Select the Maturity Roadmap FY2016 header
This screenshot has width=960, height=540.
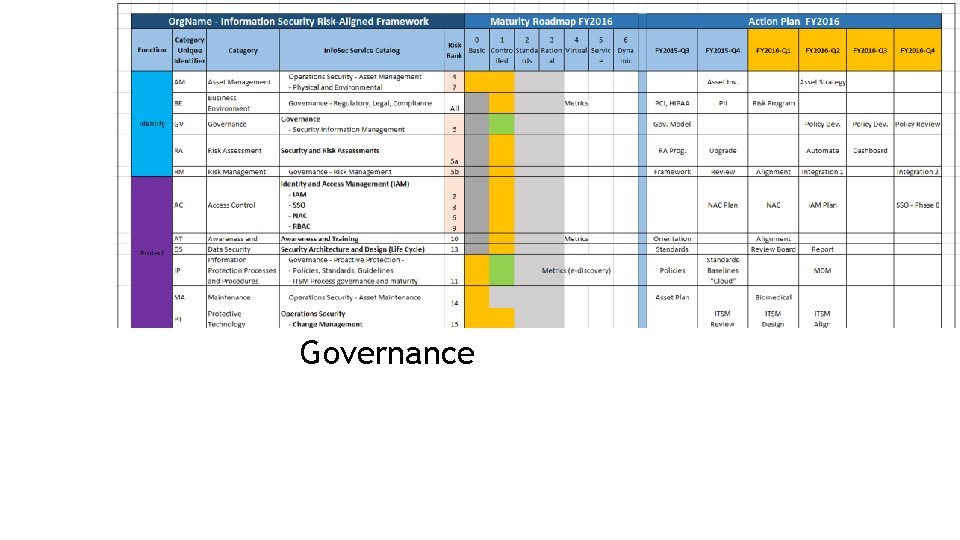[x=551, y=21]
